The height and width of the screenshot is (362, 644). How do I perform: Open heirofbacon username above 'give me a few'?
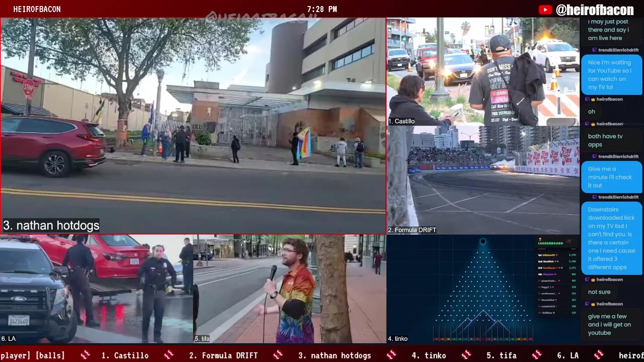(x=609, y=304)
